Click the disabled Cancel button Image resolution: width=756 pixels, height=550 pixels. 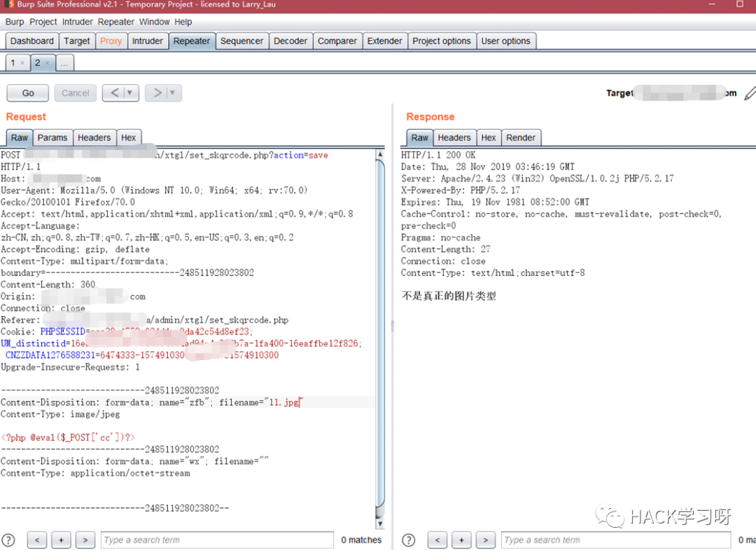point(75,92)
